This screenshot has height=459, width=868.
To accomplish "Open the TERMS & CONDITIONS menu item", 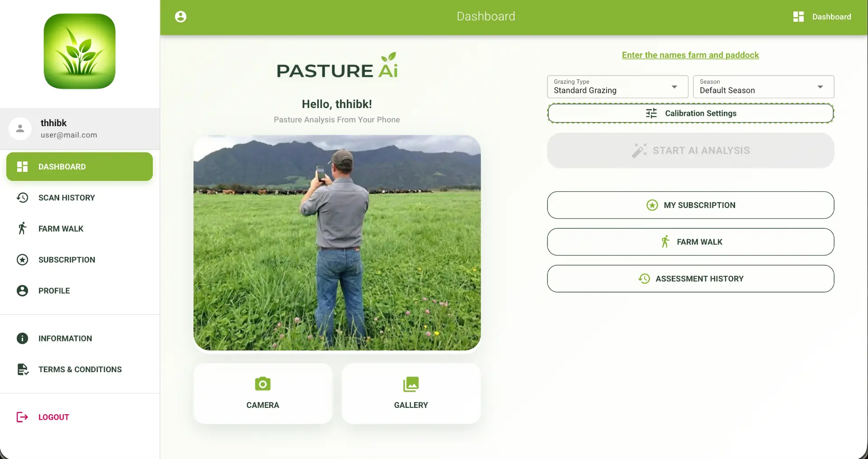I will pos(80,369).
